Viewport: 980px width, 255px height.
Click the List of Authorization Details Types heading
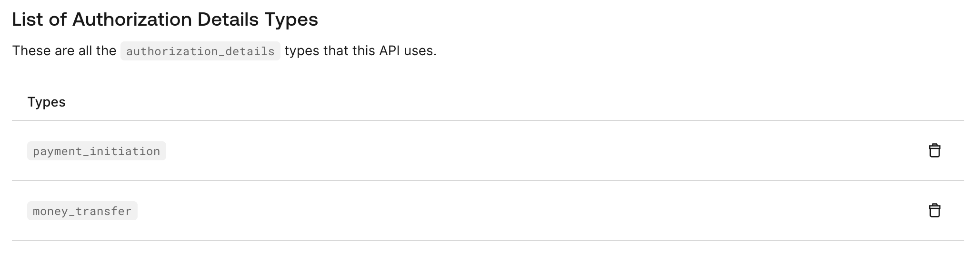click(165, 20)
